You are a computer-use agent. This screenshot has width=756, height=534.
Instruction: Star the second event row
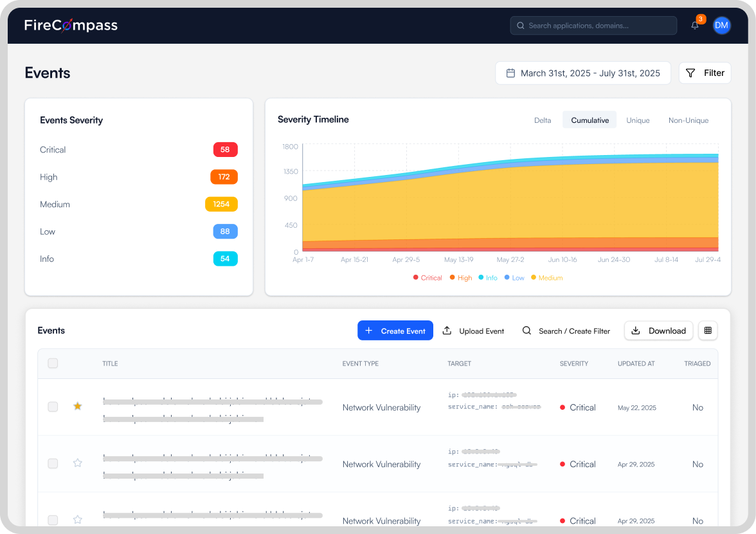coord(78,463)
